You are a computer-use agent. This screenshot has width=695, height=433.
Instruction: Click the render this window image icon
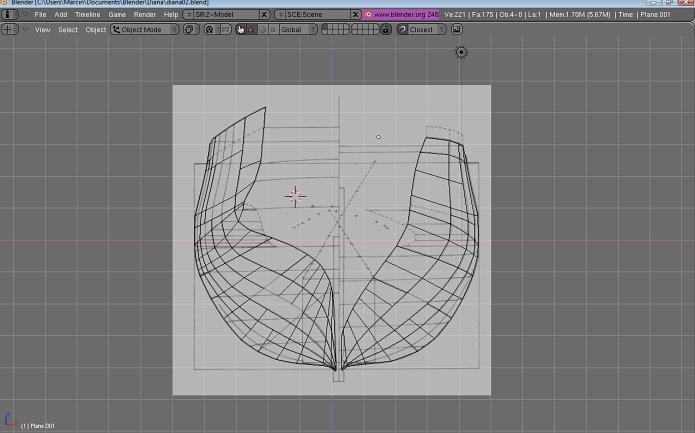(457, 30)
